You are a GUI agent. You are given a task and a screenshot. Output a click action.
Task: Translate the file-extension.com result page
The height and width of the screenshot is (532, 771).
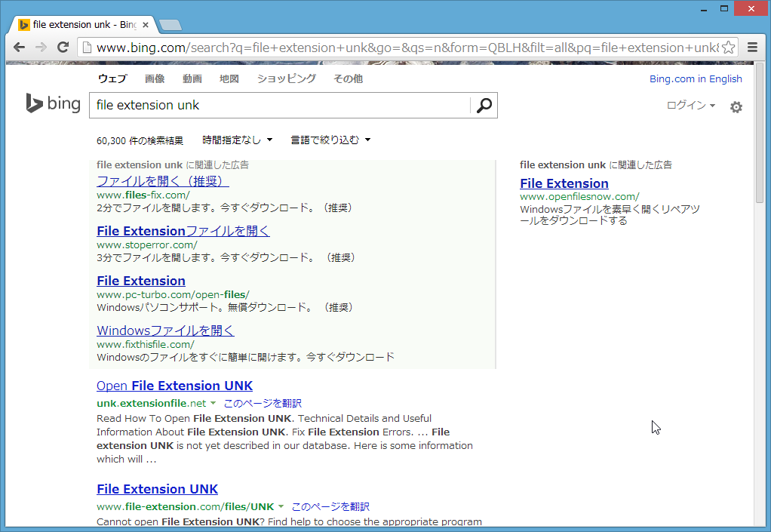(330, 506)
